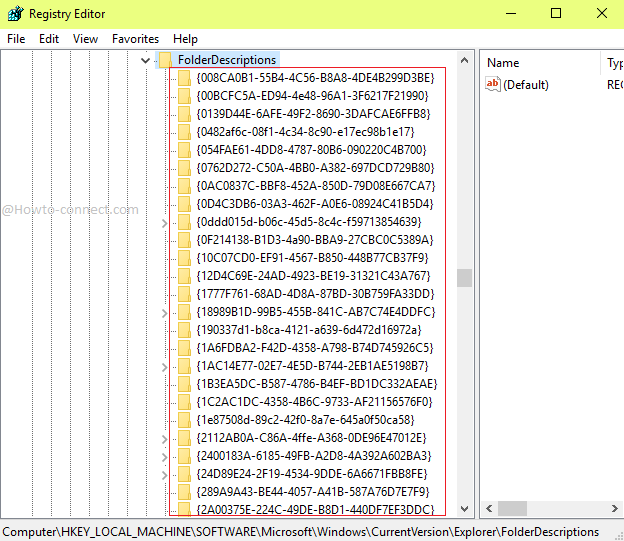
Task: Click folder icon of {10C07CD0-EF91-4567-B850-448B77CB37F9}
Action: (x=184, y=258)
